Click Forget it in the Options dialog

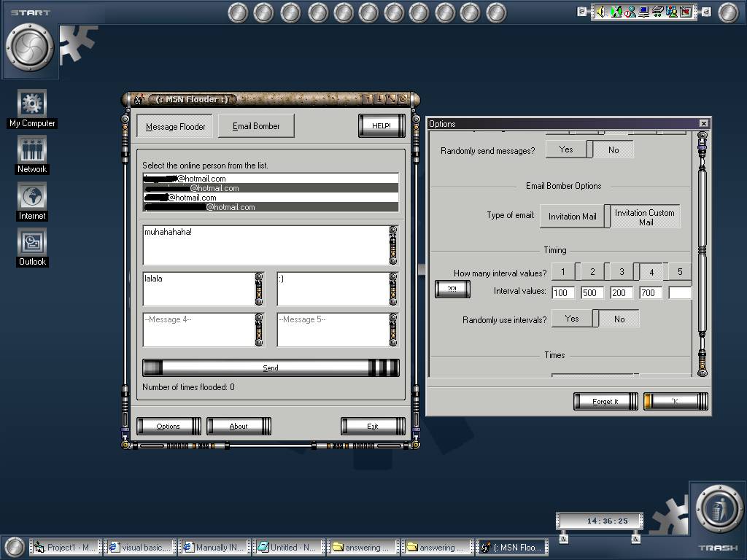[x=605, y=402]
